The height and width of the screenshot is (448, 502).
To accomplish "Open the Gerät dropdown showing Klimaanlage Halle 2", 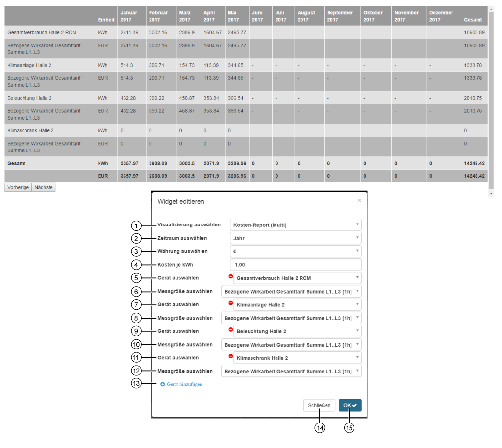I will tap(356, 304).
